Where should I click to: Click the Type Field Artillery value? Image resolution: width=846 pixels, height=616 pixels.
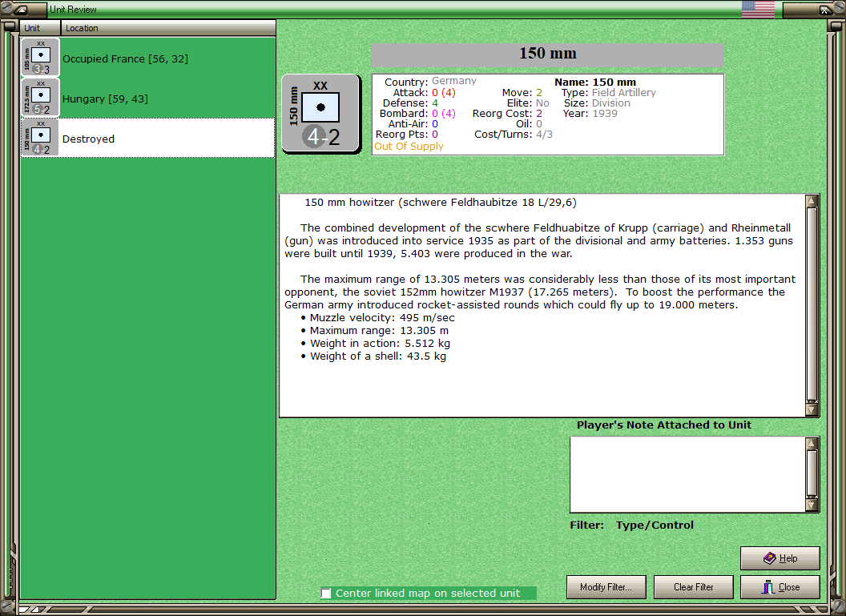pyautogui.click(x=624, y=92)
